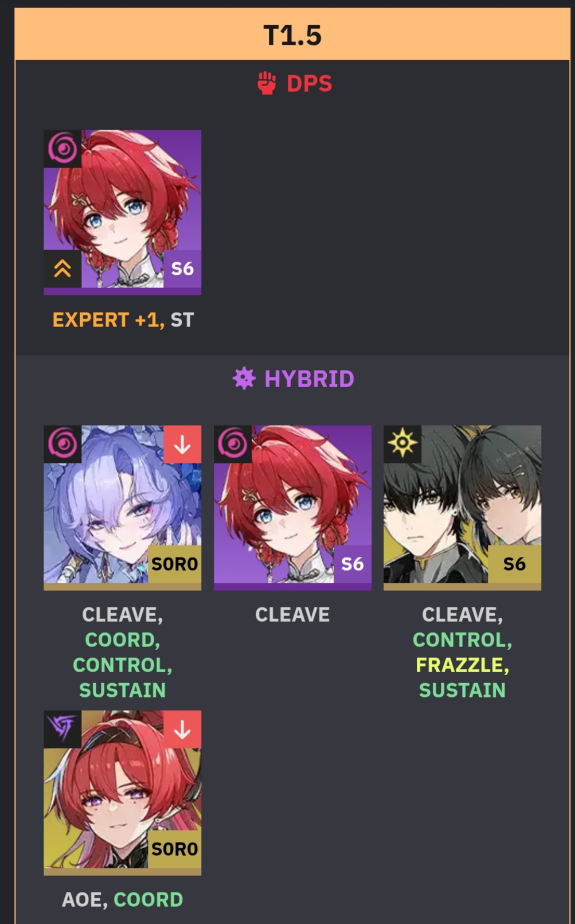
Task: Click red down-arrow badge on blue-haired character
Action: 182,444
